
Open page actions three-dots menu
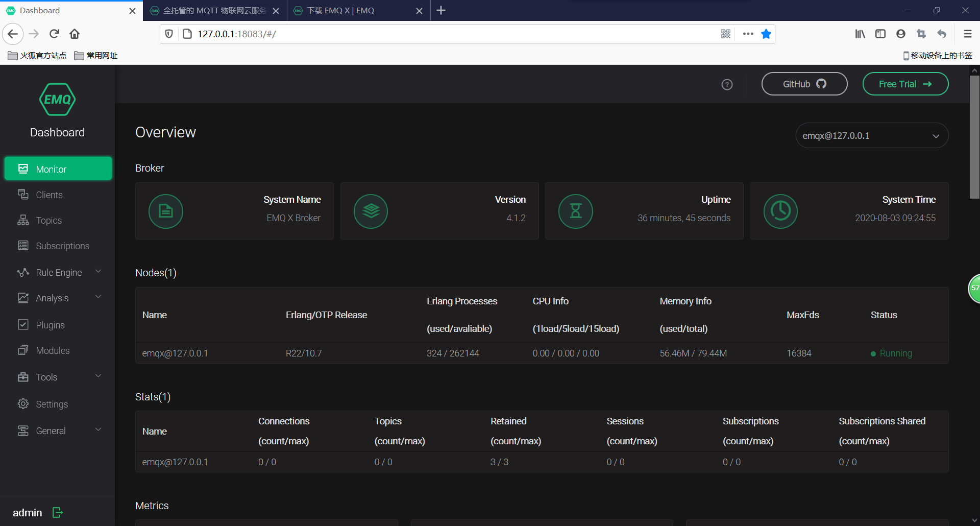(x=748, y=34)
